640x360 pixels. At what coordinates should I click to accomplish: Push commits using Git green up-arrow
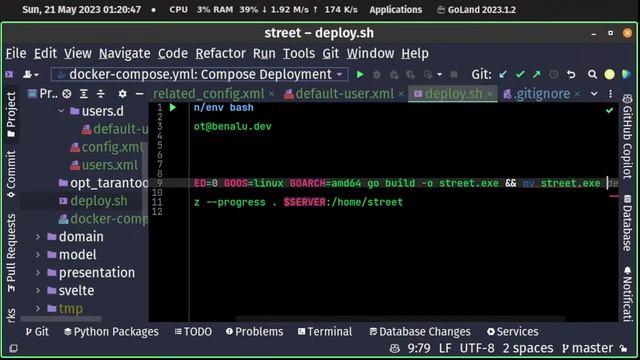coord(537,75)
